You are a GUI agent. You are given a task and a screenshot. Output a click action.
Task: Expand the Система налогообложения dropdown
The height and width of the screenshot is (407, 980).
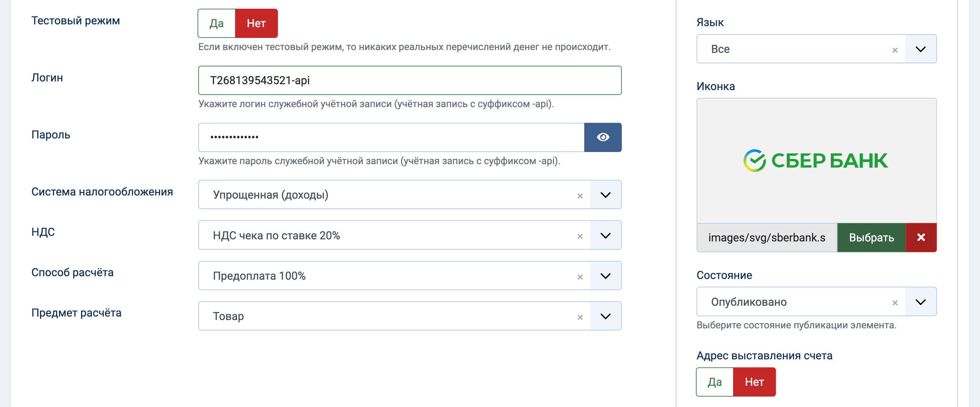[x=605, y=195]
